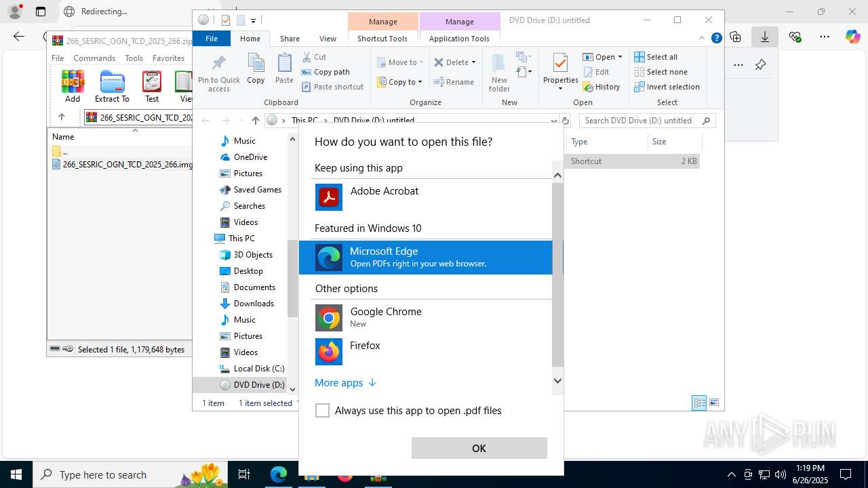This screenshot has width=868, height=488.
Task: Select 266_SESRIC_OGN_TCD img file in WinRAR
Action: 122,164
